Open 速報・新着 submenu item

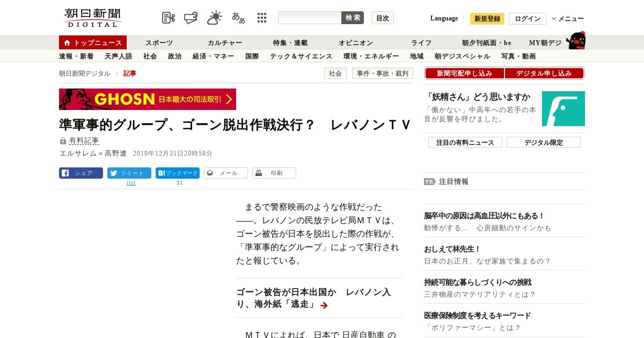click(76, 56)
